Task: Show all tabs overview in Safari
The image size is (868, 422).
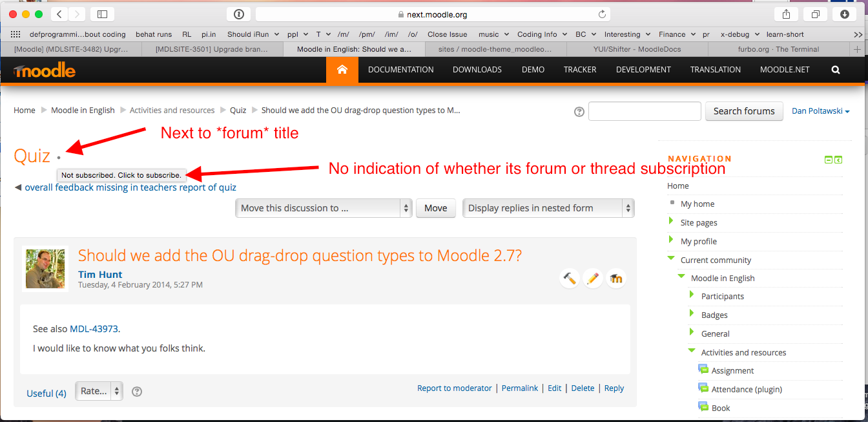Action: (x=815, y=14)
